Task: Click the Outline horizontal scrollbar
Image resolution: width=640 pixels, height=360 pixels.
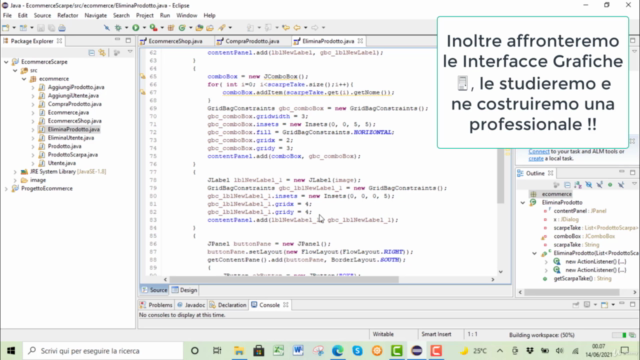Action: point(571,292)
